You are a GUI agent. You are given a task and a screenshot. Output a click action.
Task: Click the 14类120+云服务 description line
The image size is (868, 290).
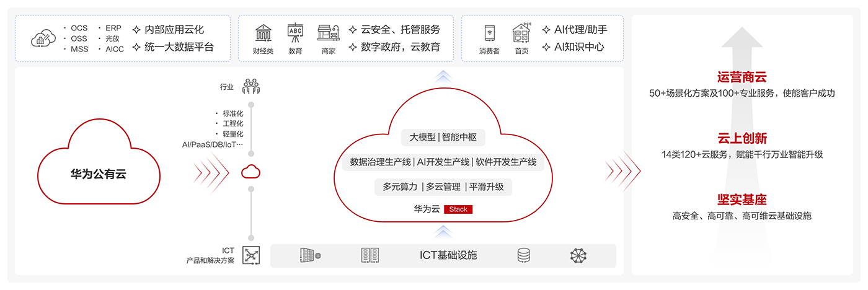coord(742,154)
